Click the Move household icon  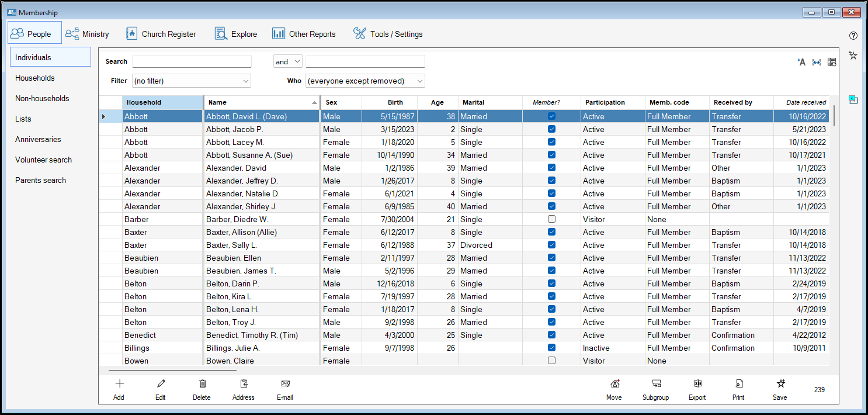(614, 384)
